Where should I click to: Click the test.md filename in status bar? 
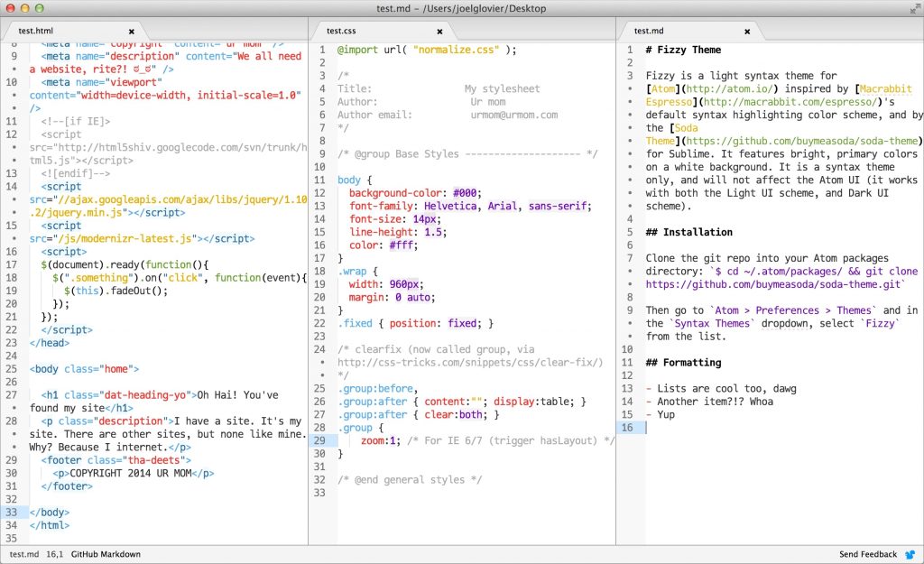pos(23,554)
